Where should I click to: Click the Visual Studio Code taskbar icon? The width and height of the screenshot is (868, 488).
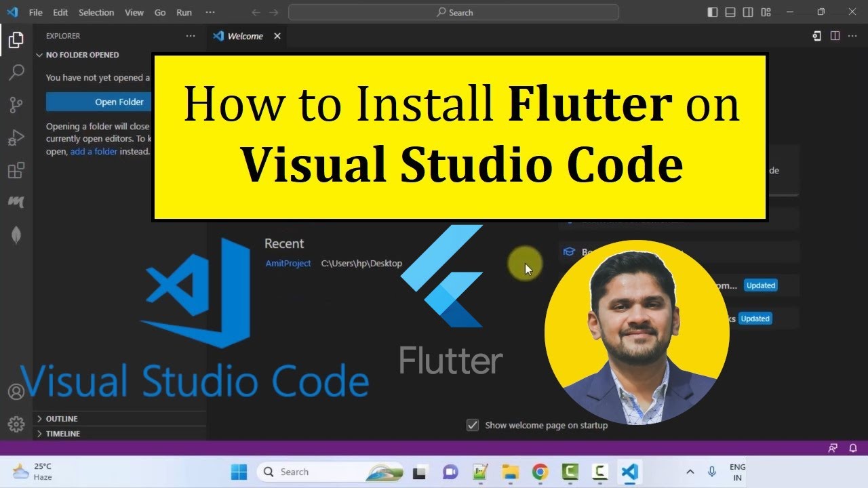point(629,472)
